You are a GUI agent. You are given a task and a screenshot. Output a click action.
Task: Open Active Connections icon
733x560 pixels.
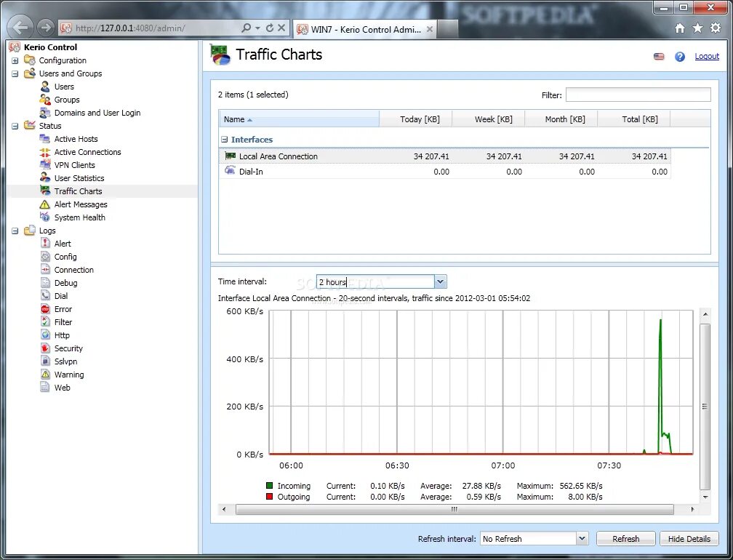[45, 152]
